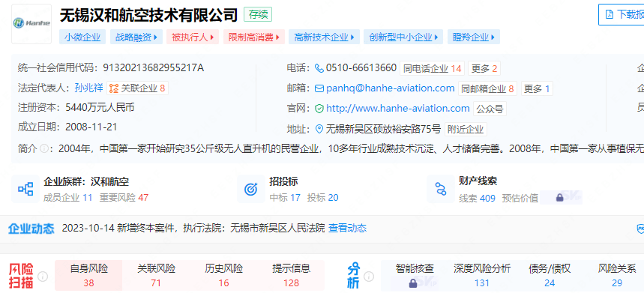
Task: Click company title 无锡汉和航空技术有限公司
Action: point(148,15)
